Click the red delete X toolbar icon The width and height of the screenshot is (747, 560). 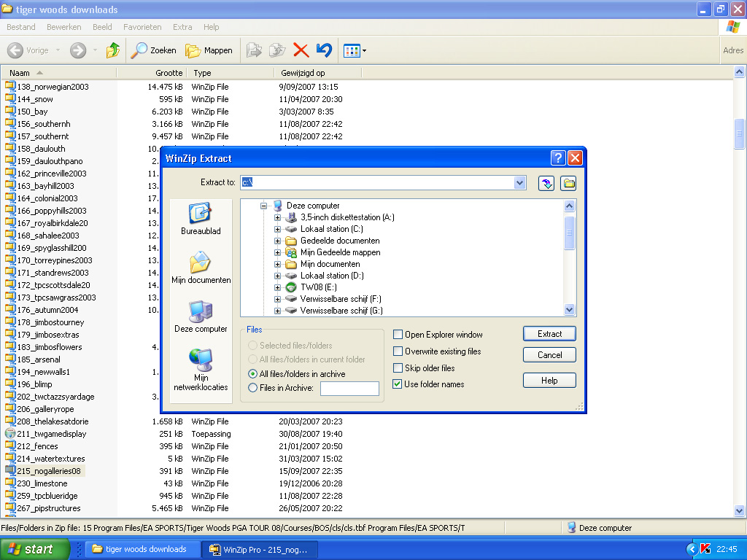(x=301, y=50)
